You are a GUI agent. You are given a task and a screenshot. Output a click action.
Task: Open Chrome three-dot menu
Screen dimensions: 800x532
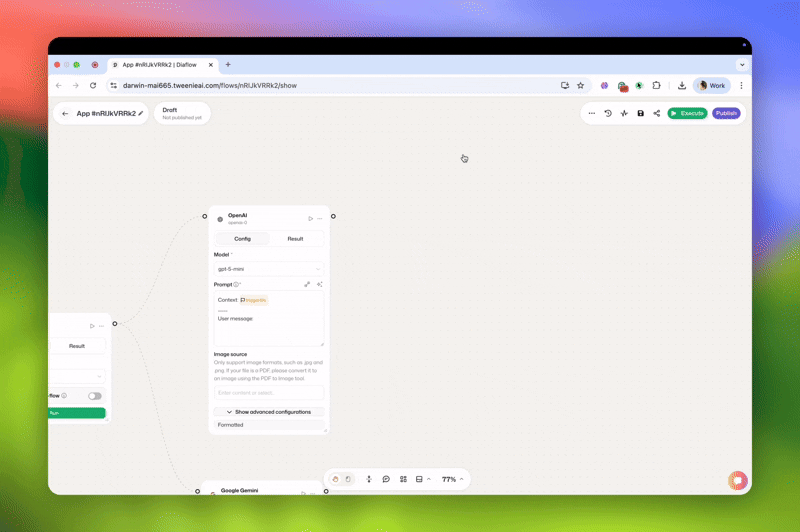(x=741, y=85)
